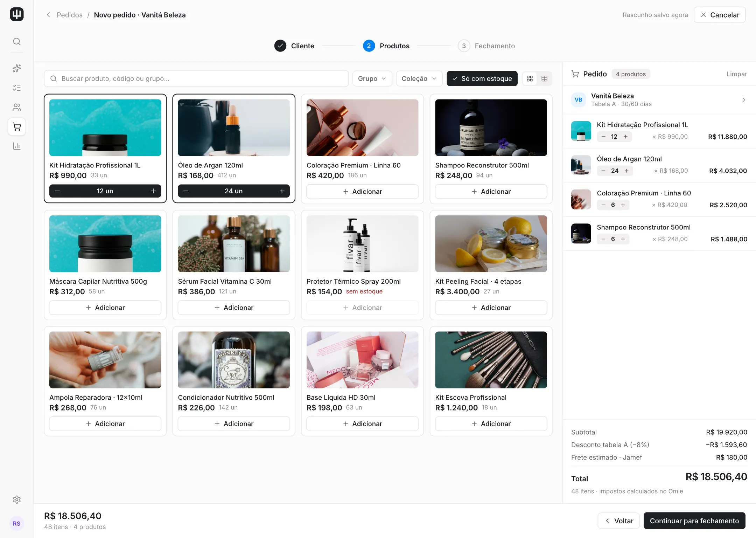The image size is (756, 538).
Task: Select the Produtos step
Action: click(386, 46)
